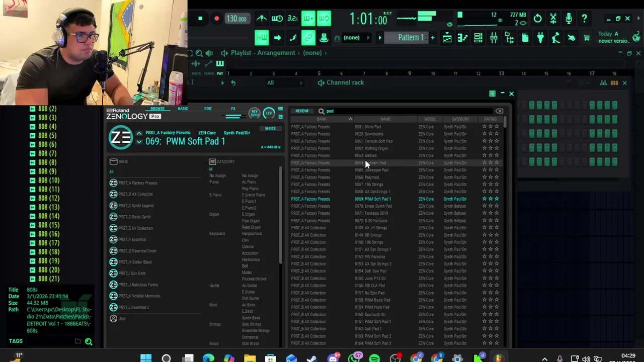Select 808 (12) in the browser
The width and height of the screenshot is (644, 362).
[49, 198]
